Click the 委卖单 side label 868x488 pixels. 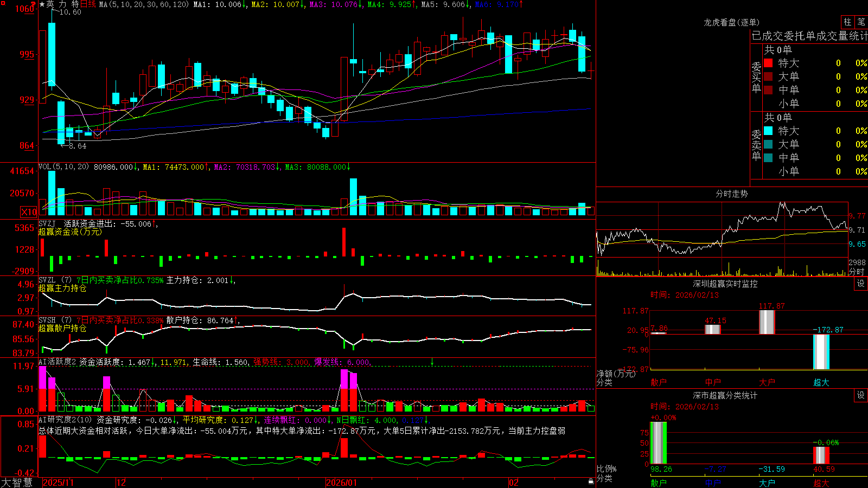click(756, 145)
